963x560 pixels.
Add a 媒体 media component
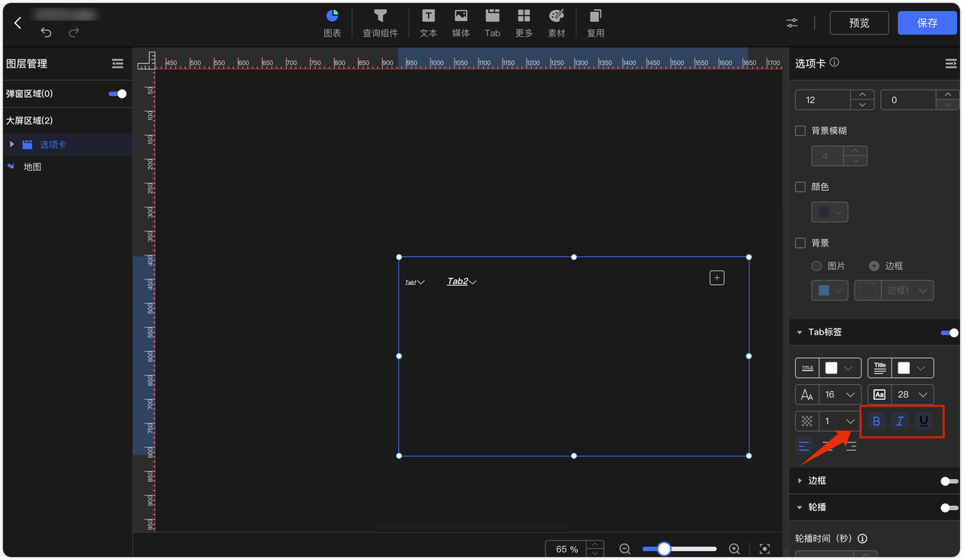(460, 23)
